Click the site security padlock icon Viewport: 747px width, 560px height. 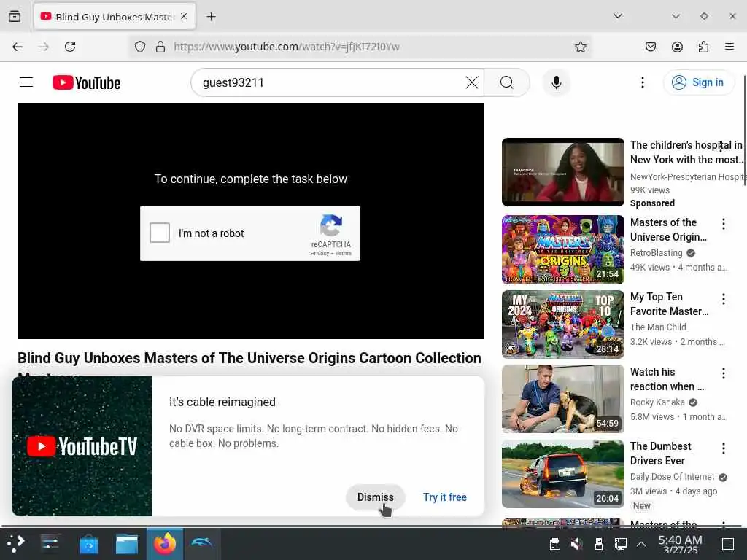tap(160, 47)
